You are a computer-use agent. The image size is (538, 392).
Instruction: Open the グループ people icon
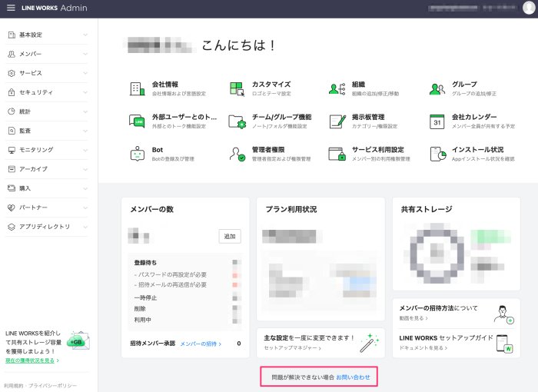(x=437, y=89)
